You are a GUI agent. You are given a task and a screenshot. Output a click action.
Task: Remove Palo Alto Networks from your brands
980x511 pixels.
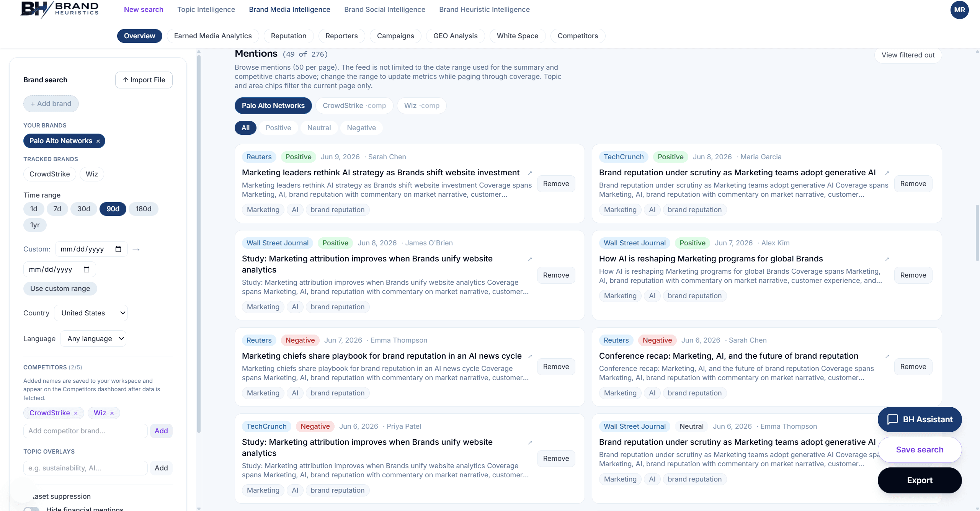(x=98, y=141)
